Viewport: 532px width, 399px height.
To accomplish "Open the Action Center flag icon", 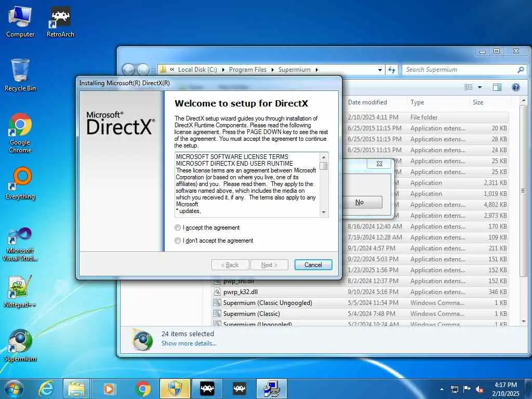I will (467, 389).
